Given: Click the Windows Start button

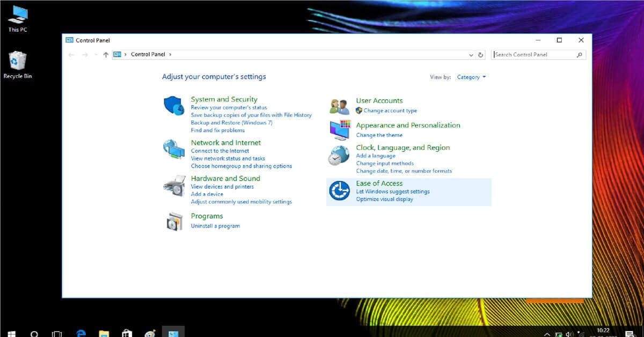Looking at the screenshot, I should [11, 333].
